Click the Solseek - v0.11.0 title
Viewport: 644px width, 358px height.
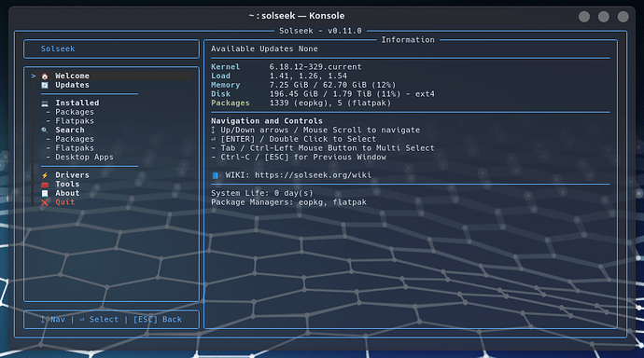click(x=320, y=31)
